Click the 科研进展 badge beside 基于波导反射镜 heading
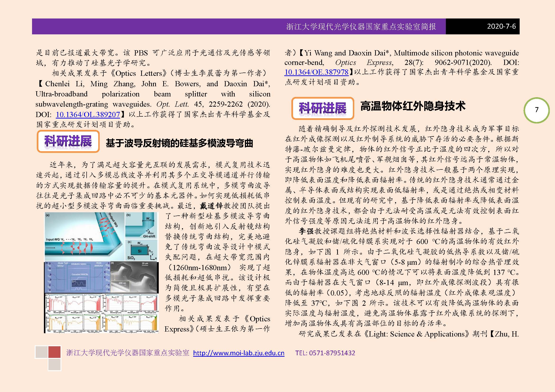The height and width of the screenshot is (392, 555). coord(68,141)
